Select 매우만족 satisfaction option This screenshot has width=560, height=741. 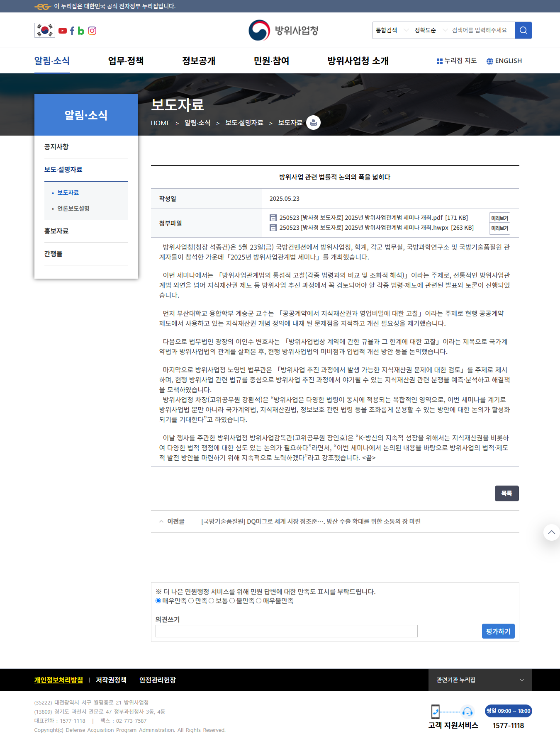pos(158,601)
